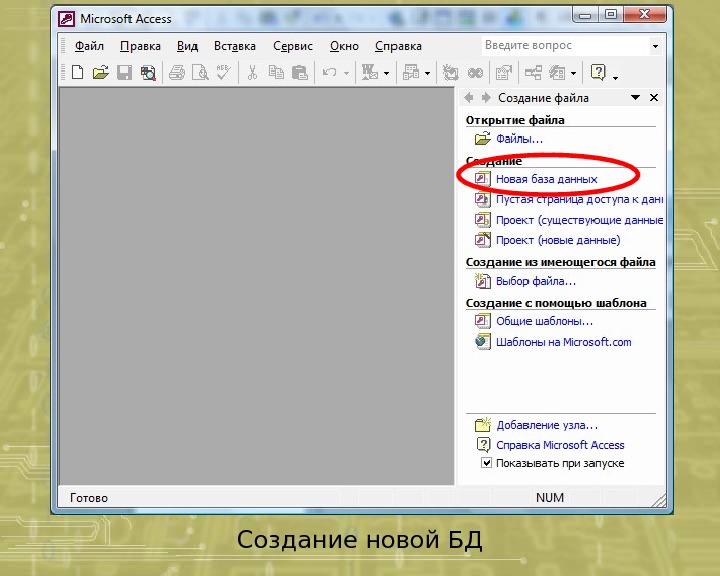Click the Open folder toolbar icon
The width and height of the screenshot is (720, 576).
coord(100,72)
